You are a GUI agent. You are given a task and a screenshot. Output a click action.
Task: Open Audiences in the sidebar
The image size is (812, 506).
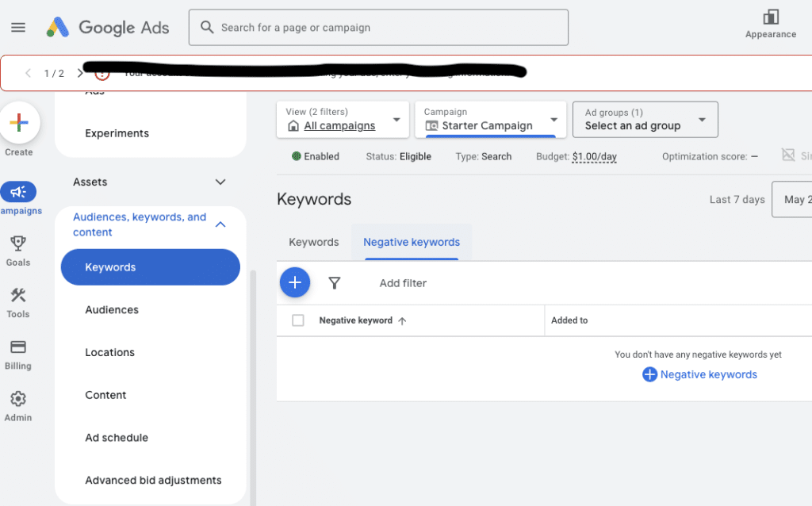[112, 310]
